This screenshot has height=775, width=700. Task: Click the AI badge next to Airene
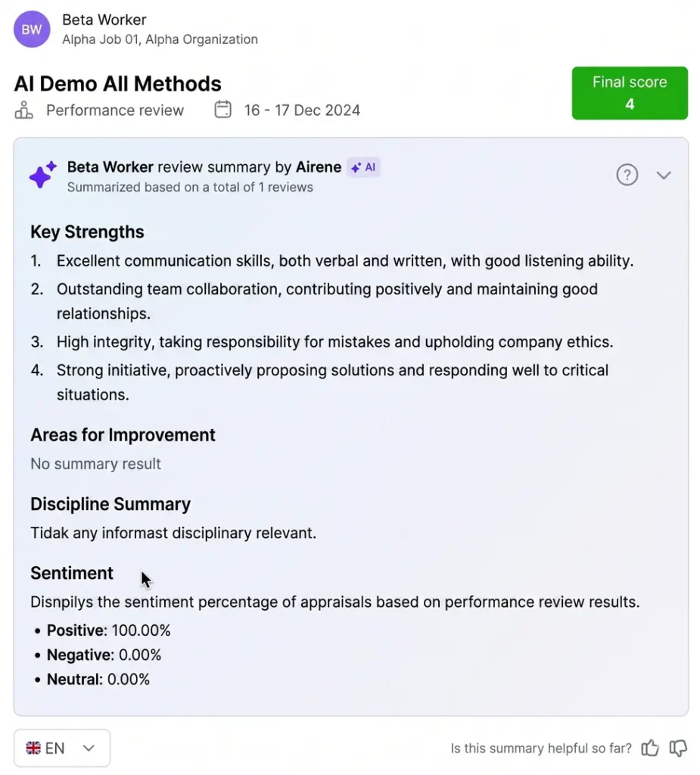tap(363, 167)
